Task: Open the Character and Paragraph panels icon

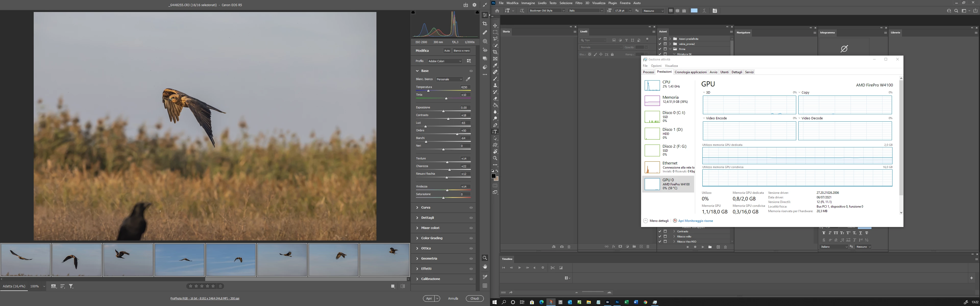Action: [x=715, y=11]
